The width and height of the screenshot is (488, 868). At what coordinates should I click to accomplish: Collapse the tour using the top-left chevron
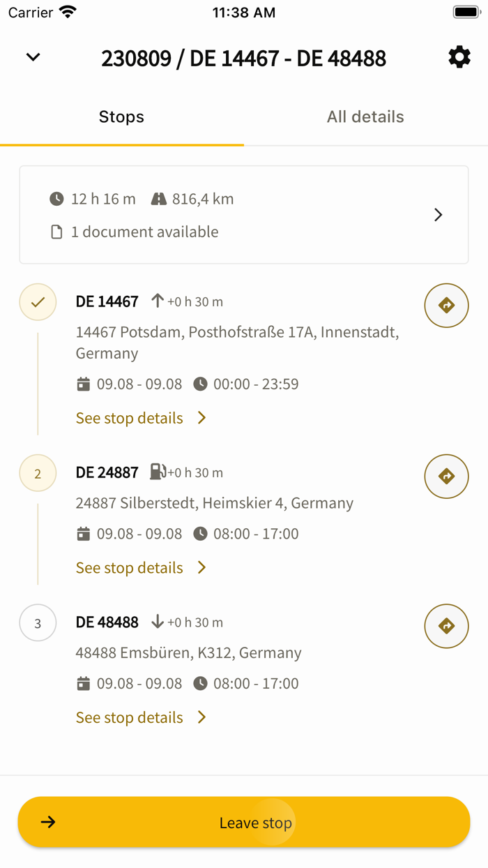32,57
